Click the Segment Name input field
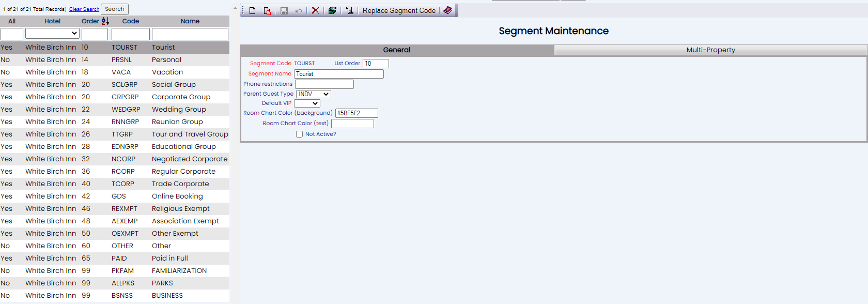Screen dimensions: 868x304 (x=339, y=74)
